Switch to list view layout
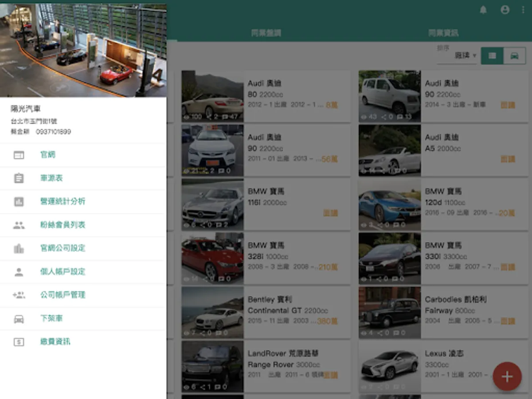 (492, 56)
